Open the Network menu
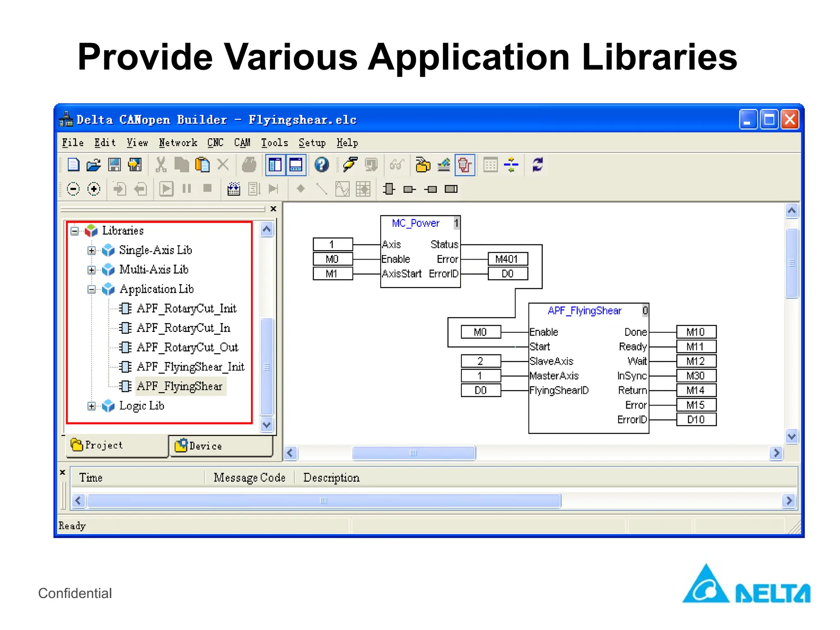 click(x=178, y=143)
